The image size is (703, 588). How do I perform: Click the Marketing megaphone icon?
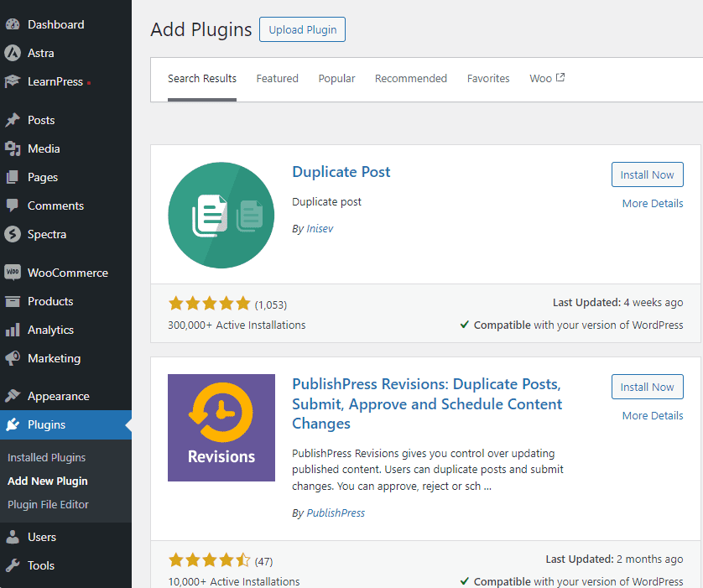point(13,358)
